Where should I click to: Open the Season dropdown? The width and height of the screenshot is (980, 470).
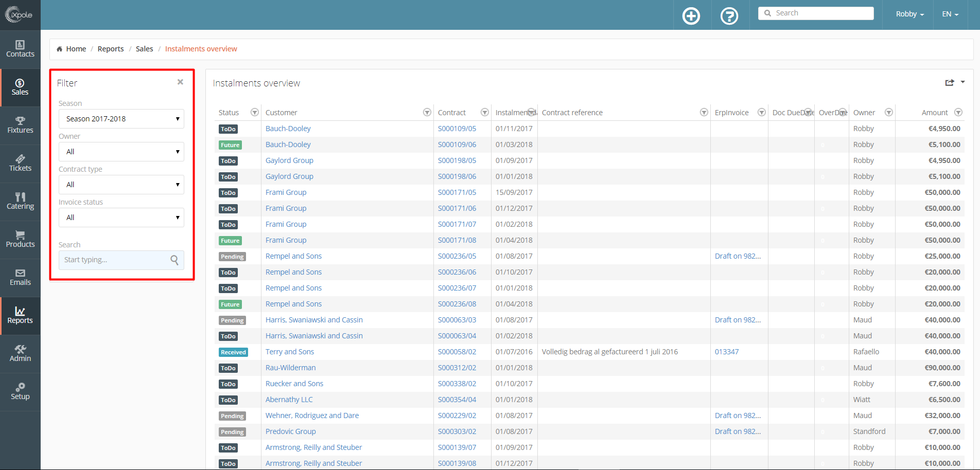point(121,119)
